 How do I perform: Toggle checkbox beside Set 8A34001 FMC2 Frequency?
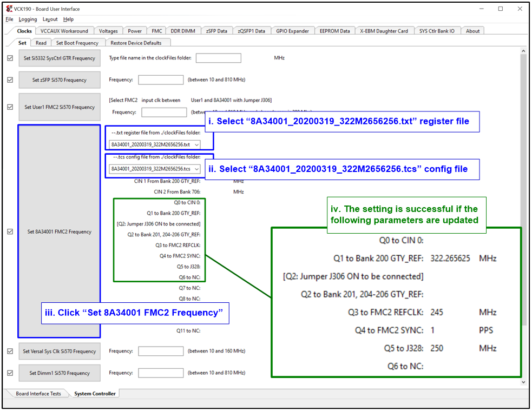point(10,231)
